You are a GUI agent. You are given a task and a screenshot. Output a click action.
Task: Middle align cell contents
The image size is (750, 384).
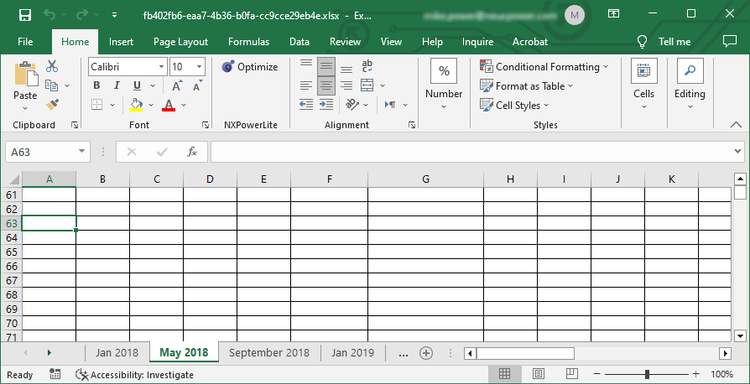pos(326,66)
